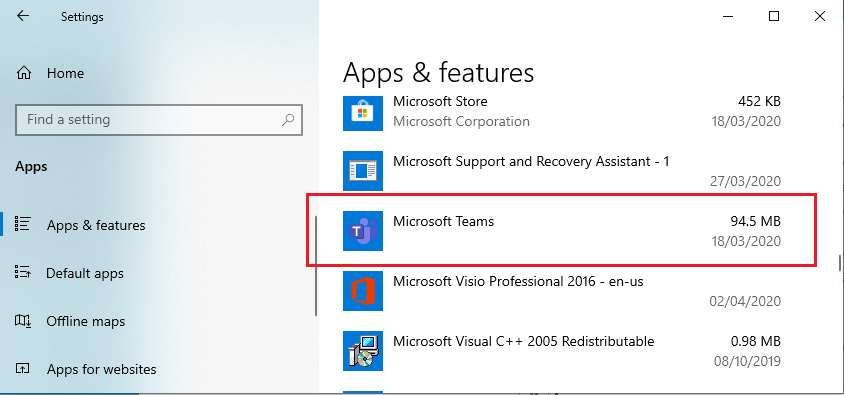Screen dimensions: 844x395
Task: Click the 452 KB size value
Action: [759, 101]
